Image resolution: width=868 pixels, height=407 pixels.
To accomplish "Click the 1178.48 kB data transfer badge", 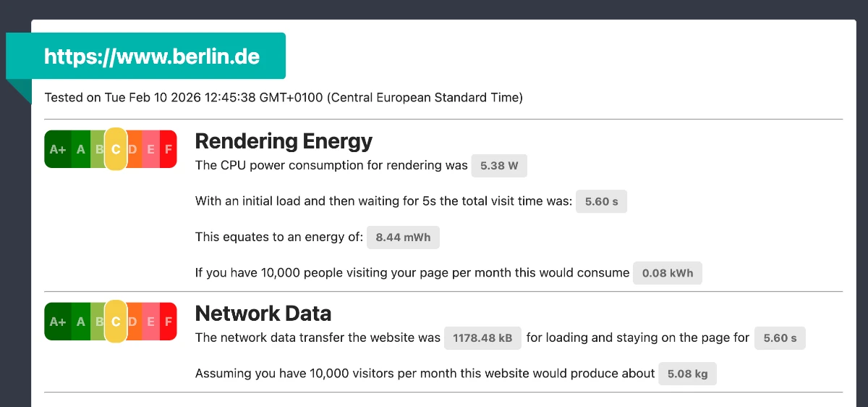I will pyautogui.click(x=482, y=338).
